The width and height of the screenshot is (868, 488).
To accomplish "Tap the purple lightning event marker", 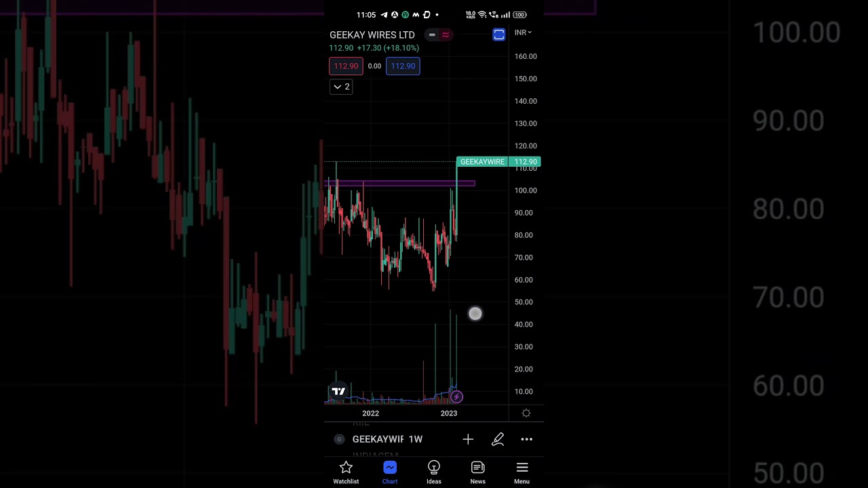I will (x=456, y=397).
